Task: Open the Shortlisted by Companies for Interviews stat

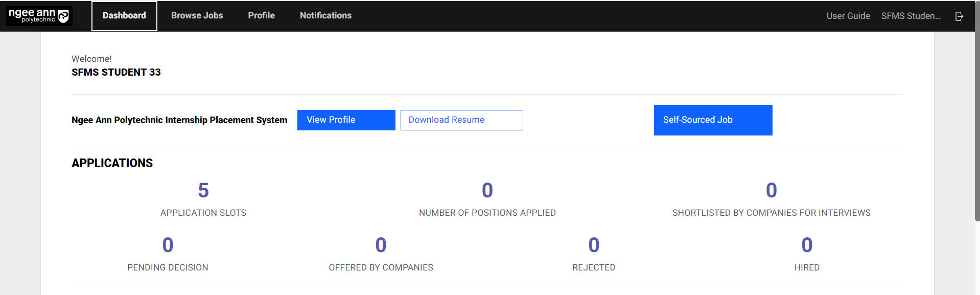Action: click(771, 191)
